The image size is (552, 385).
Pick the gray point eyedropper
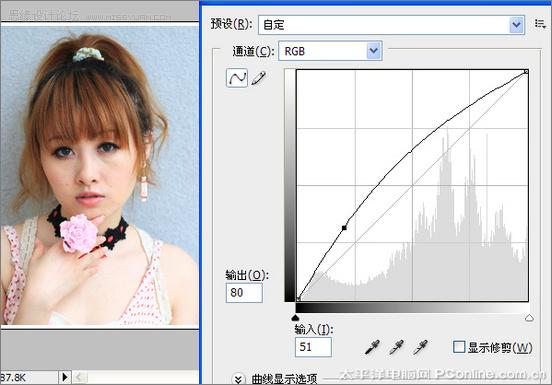point(396,347)
